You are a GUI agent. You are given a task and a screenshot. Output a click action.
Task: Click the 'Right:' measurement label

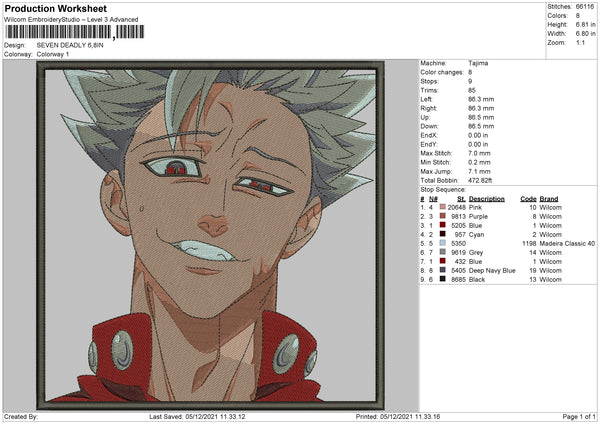tap(429, 108)
